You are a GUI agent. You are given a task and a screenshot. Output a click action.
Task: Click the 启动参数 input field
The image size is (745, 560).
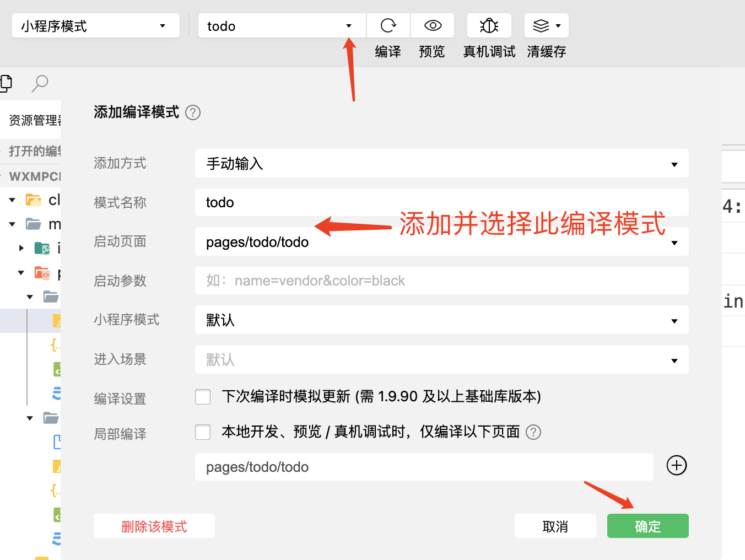tap(442, 281)
